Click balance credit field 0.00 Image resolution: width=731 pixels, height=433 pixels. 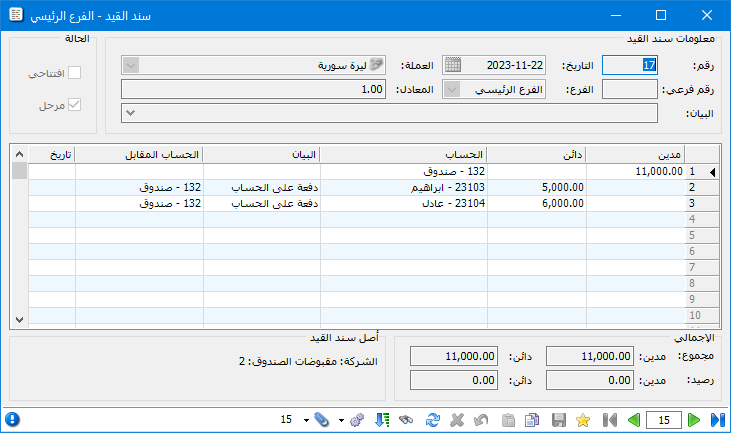click(454, 380)
